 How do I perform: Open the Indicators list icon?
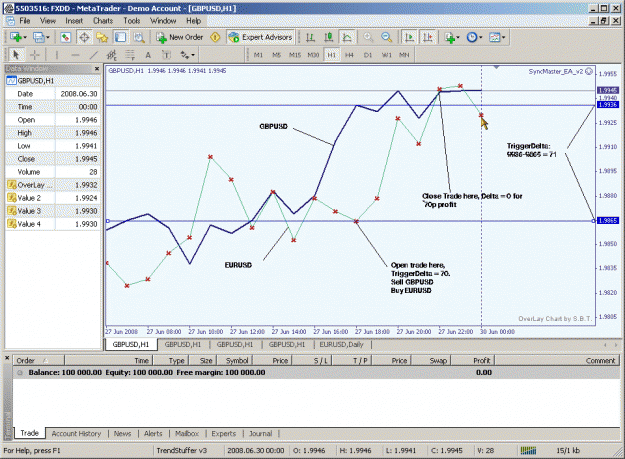(450, 37)
